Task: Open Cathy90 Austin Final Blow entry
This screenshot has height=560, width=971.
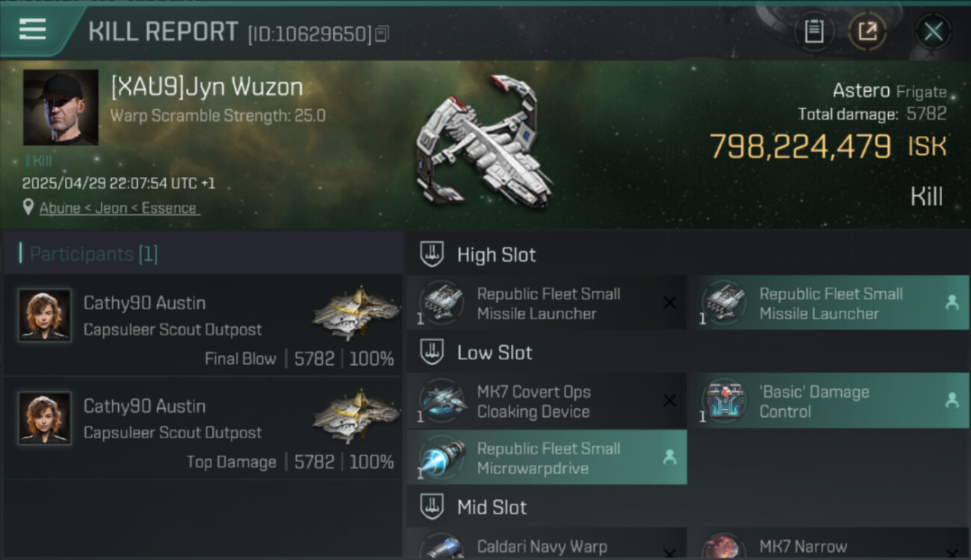Action: [202, 326]
